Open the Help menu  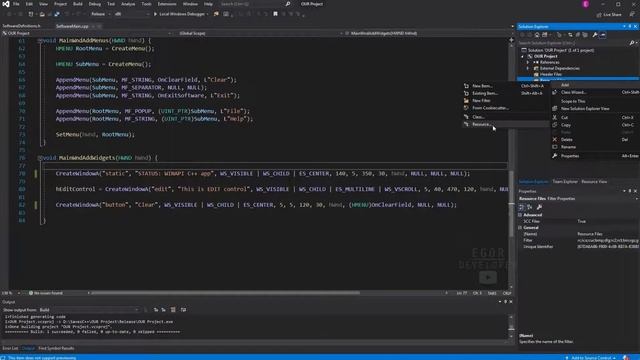(208, 4)
